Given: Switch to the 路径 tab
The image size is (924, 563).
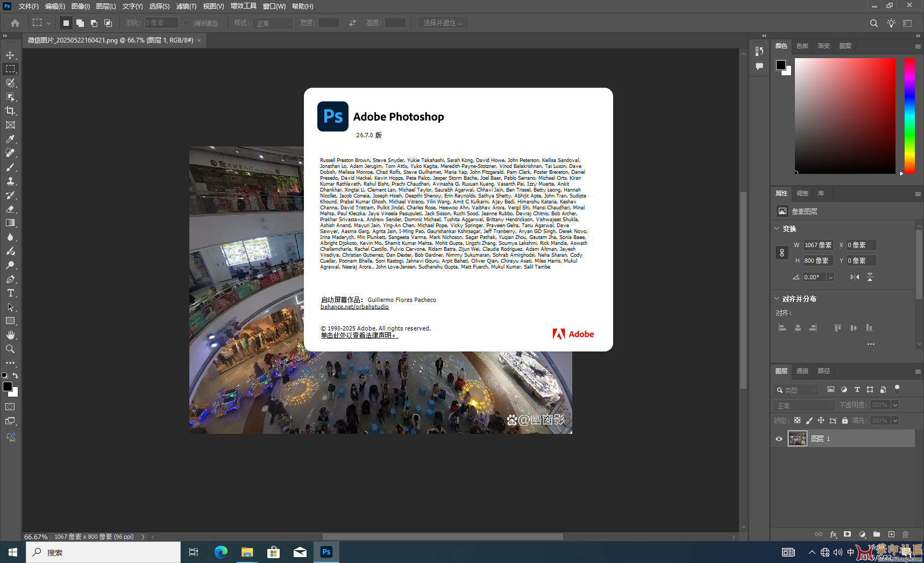Looking at the screenshot, I should pos(824,371).
